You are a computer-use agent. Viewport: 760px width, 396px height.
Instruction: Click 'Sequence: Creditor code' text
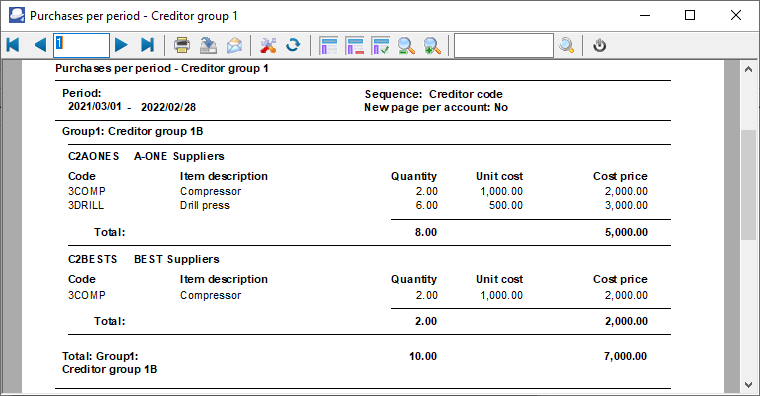click(434, 94)
